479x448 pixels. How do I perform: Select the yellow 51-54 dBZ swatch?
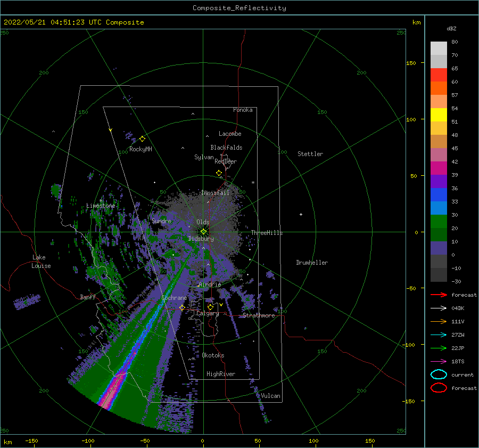[x=439, y=115]
